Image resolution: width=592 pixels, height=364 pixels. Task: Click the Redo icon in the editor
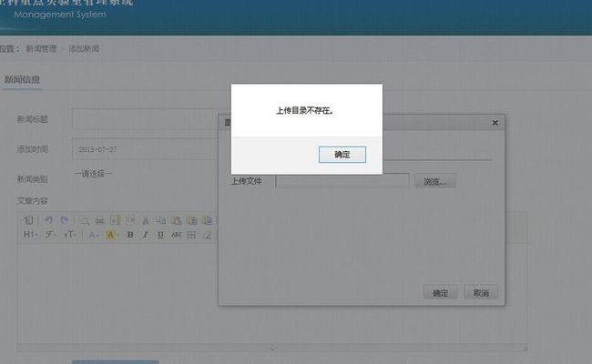[64, 220]
